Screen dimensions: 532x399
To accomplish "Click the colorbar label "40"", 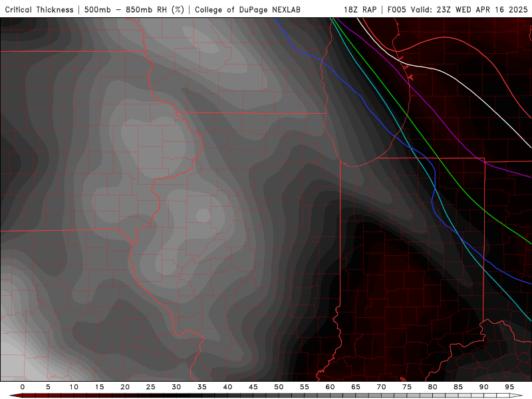I will coord(227,387).
